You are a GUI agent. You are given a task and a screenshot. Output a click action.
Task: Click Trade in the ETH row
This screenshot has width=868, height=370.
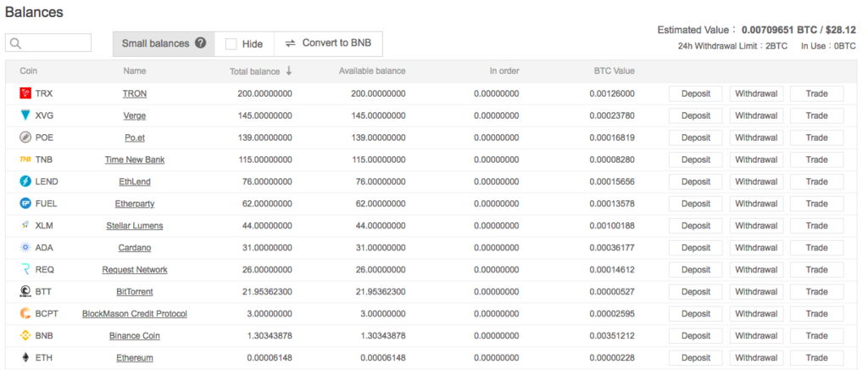(x=816, y=358)
